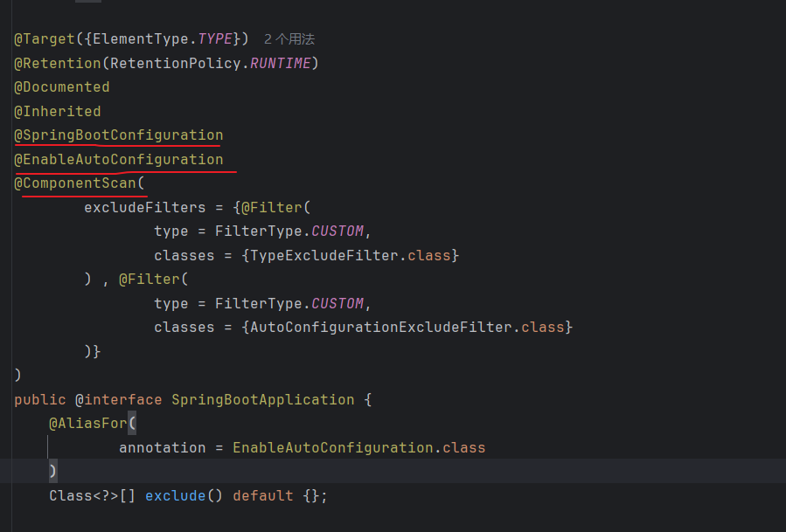Click the Class<?>[] return type

click(x=92, y=496)
